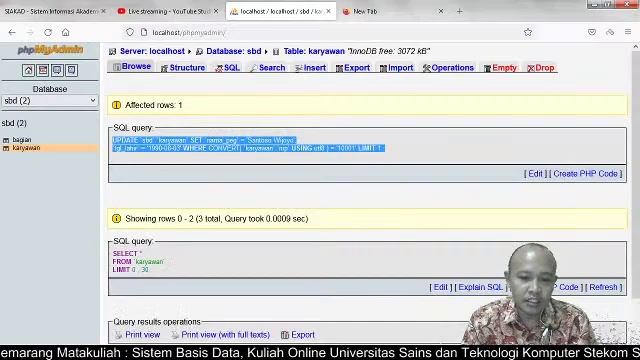Click Table: karyawan breadcrumb link
640x360 pixels.
[x=314, y=51]
